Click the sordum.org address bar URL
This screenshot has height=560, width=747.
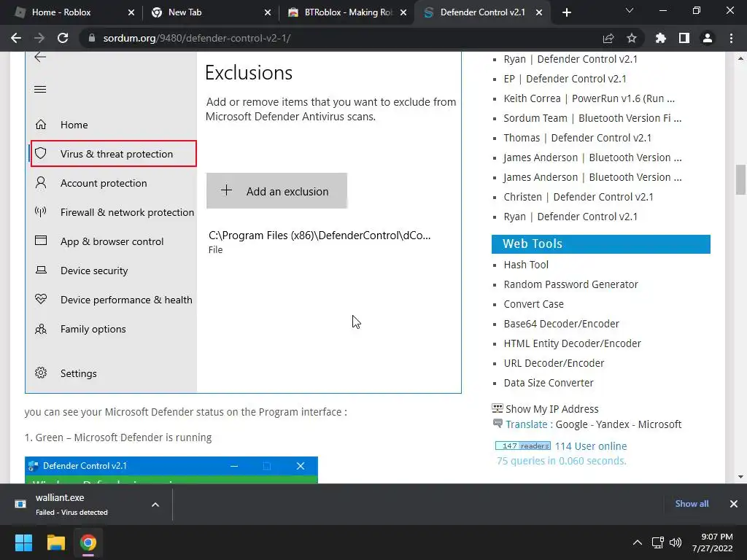point(197,38)
